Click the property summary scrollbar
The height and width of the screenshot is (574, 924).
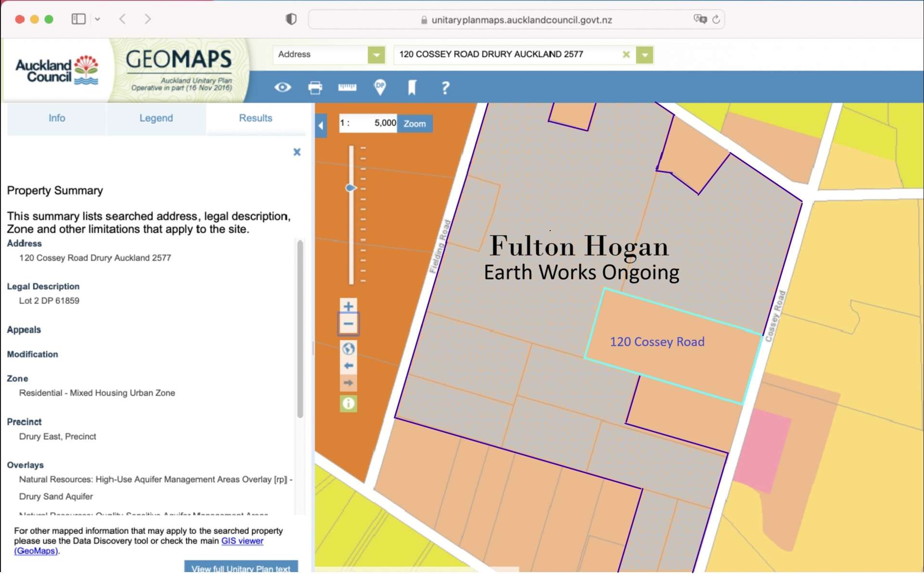tap(300, 329)
